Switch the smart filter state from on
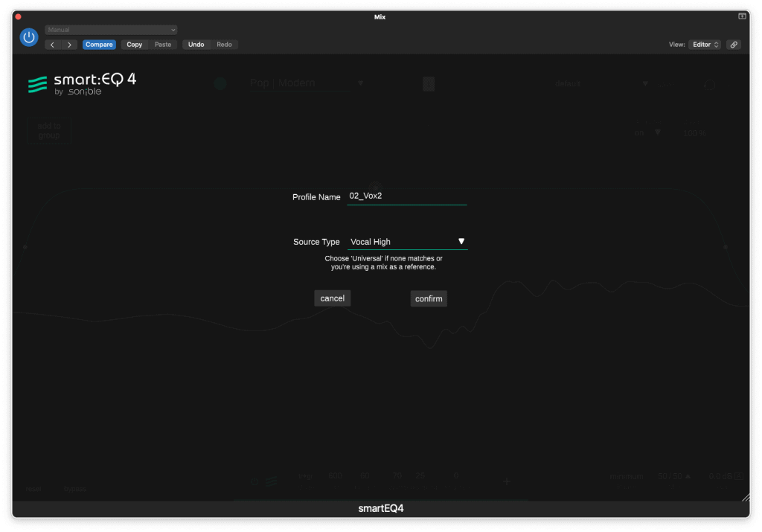 click(639, 132)
